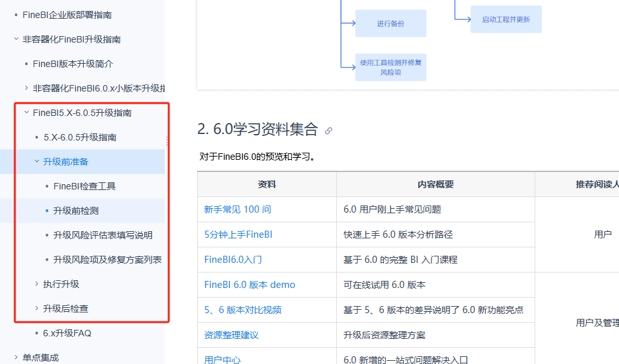
Task: Collapse the 升级前准备 section chevron
Action: click(37, 161)
